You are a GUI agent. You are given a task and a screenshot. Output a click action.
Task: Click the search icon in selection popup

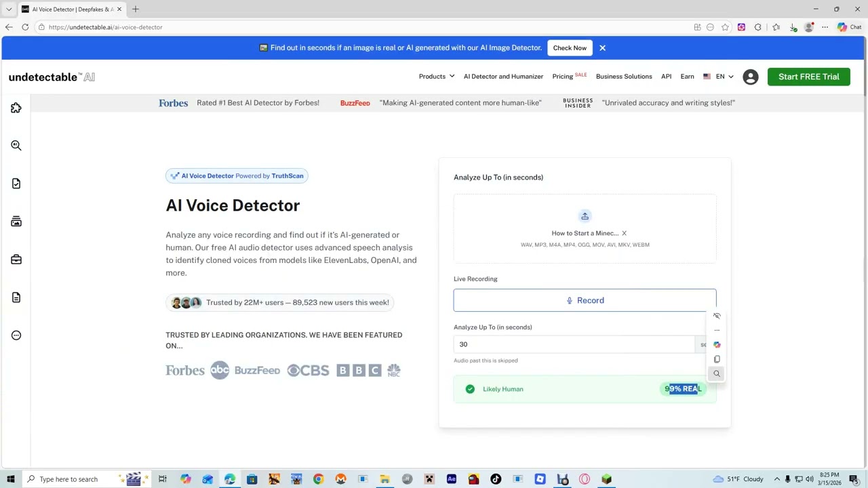point(717,373)
